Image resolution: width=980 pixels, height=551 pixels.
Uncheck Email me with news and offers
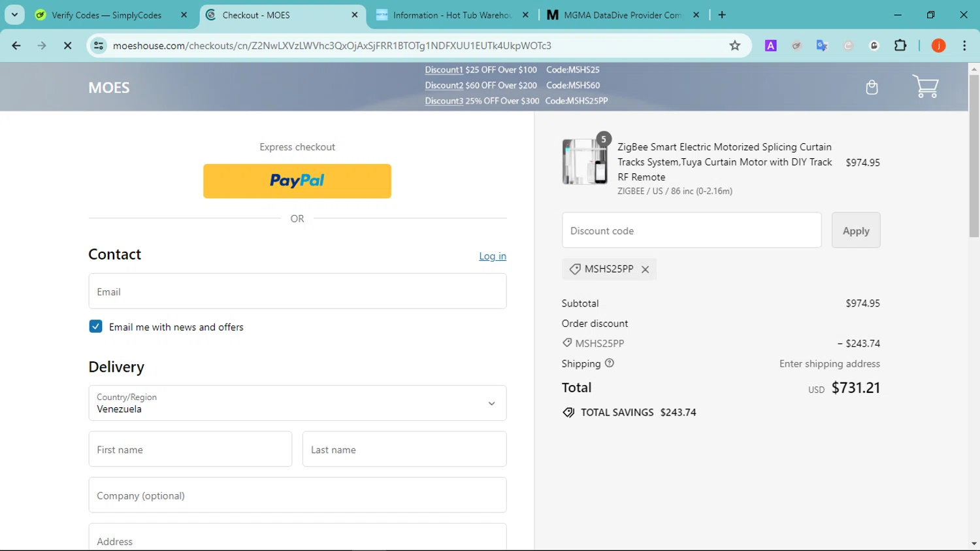pos(95,327)
